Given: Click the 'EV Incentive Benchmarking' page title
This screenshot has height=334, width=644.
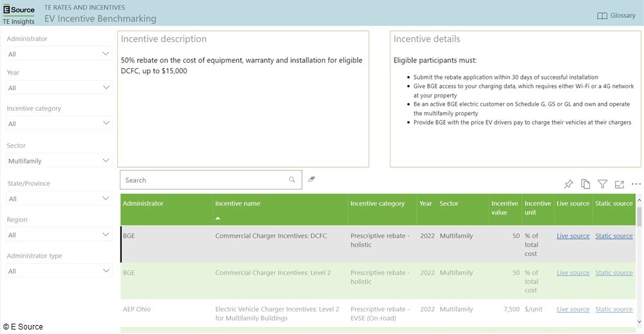Looking at the screenshot, I should (100, 19).
